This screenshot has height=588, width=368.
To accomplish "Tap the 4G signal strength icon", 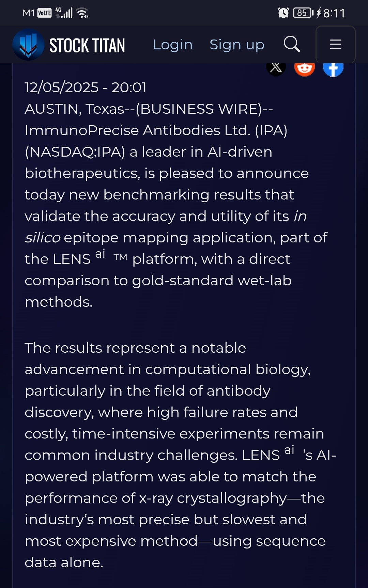I will [64, 13].
